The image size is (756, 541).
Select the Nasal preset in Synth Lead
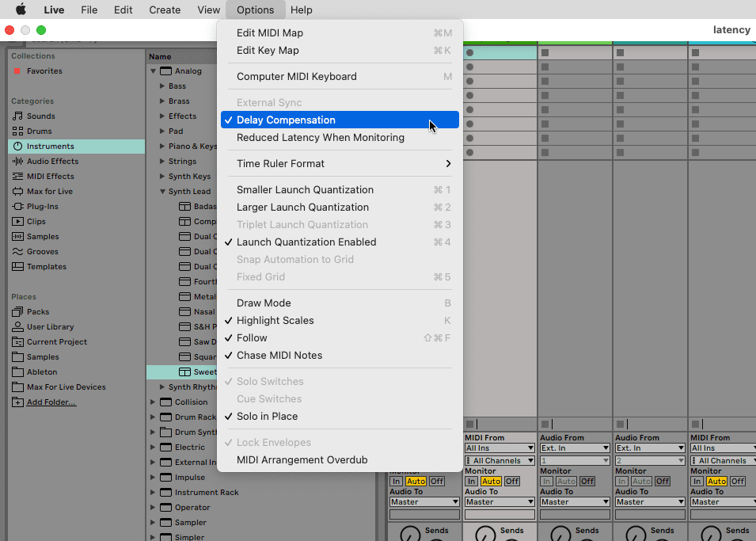pos(204,312)
